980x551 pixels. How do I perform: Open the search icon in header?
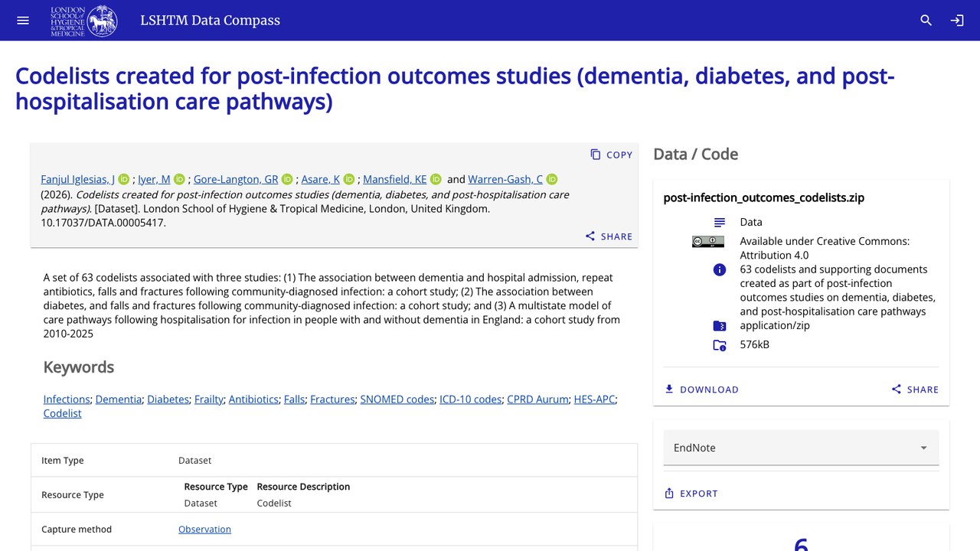click(926, 21)
